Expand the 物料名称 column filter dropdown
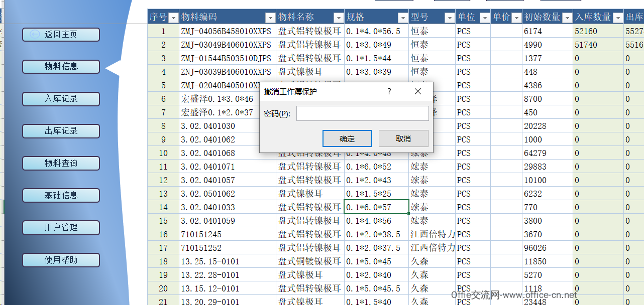 pos(338,18)
